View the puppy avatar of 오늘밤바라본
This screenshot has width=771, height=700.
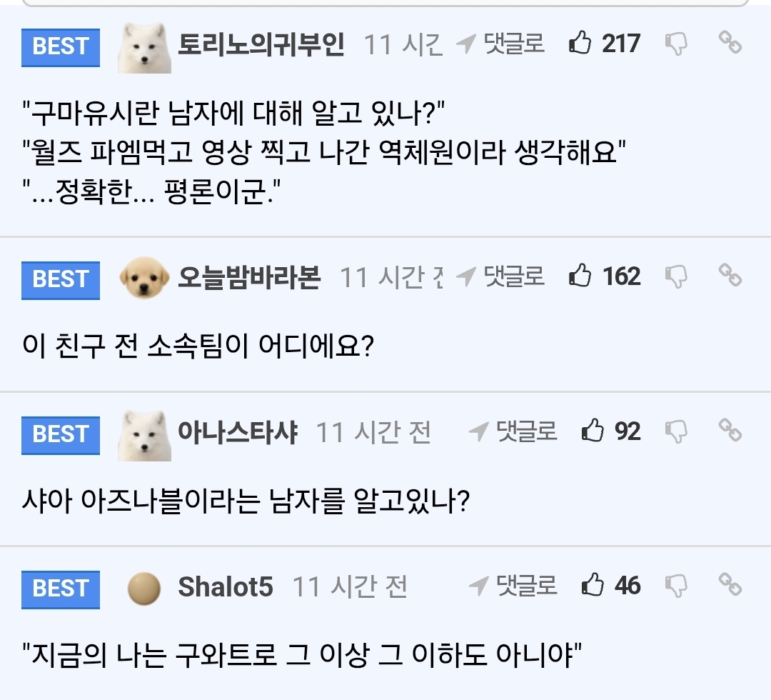coord(145,278)
